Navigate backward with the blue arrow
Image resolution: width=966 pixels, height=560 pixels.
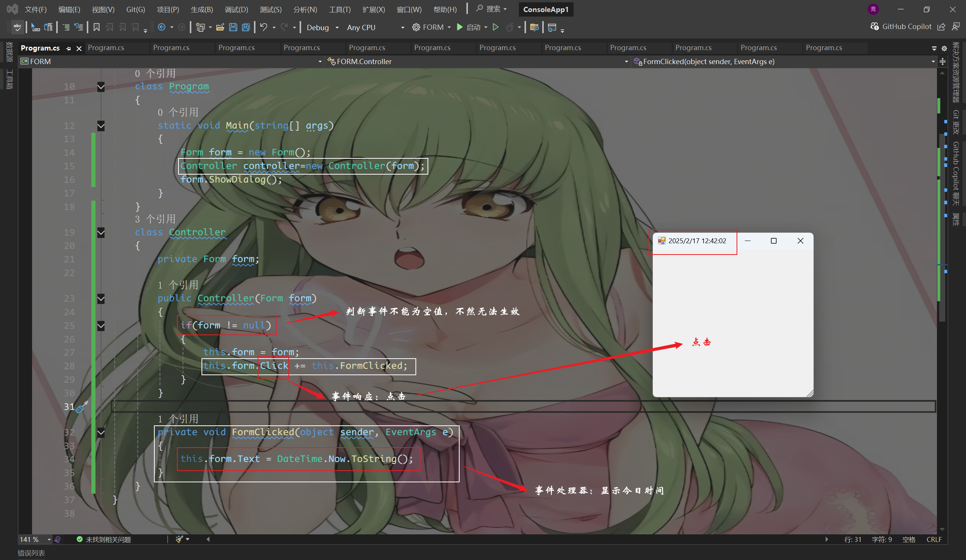coord(162,27)
